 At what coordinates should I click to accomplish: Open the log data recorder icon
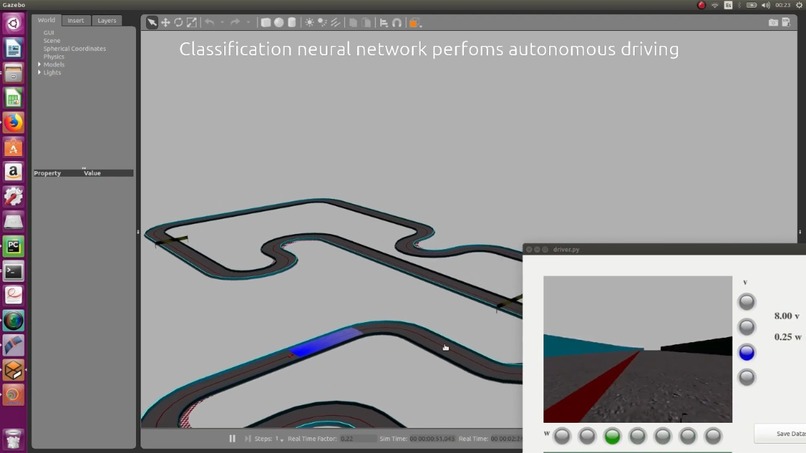tap(786, 22)
